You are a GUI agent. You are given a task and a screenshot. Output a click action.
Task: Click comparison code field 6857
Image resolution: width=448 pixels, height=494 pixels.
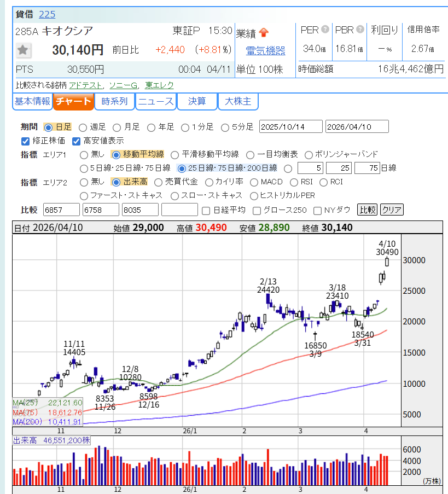pos(61,210)
